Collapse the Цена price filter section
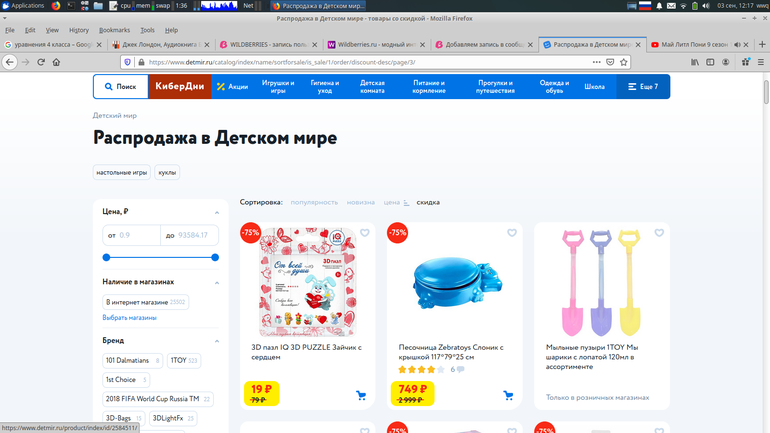This screenshot has width=770, height=433. click(217, 212)
